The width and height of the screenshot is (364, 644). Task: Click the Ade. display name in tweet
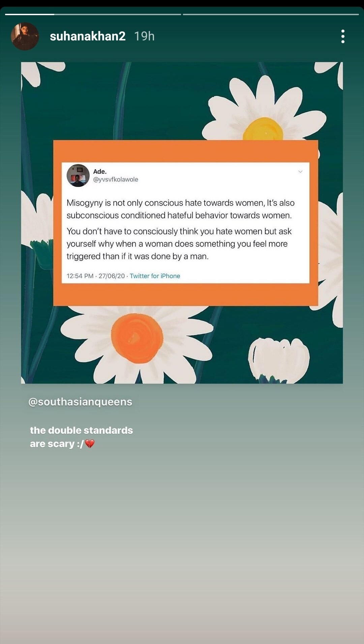(100, 171)
